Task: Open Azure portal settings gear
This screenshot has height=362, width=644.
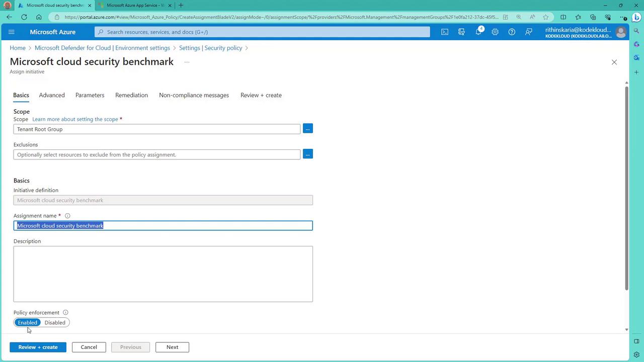Action: (495, 32)
